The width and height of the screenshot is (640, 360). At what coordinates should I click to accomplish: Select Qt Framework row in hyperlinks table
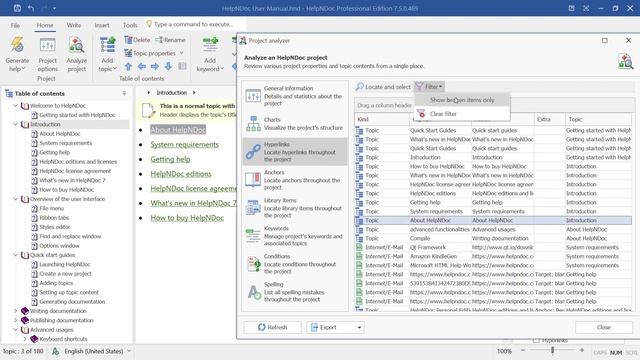point(493,247)
